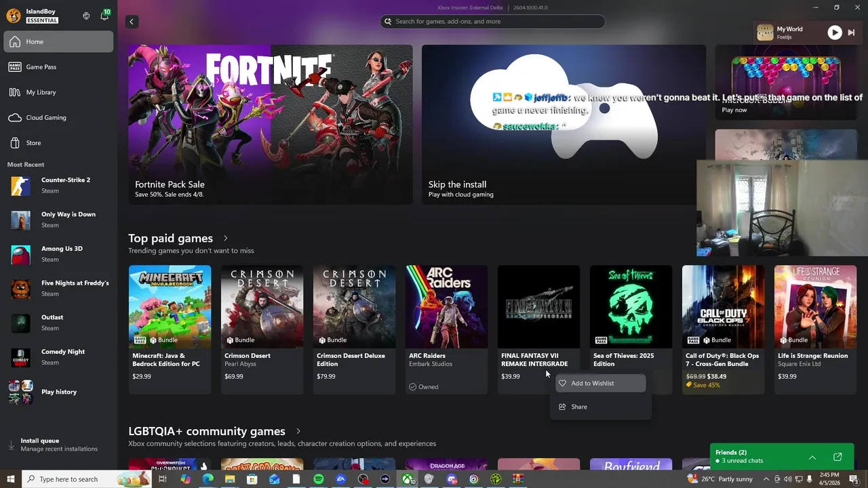Open the Top paid games heading

tap(171, 239)
